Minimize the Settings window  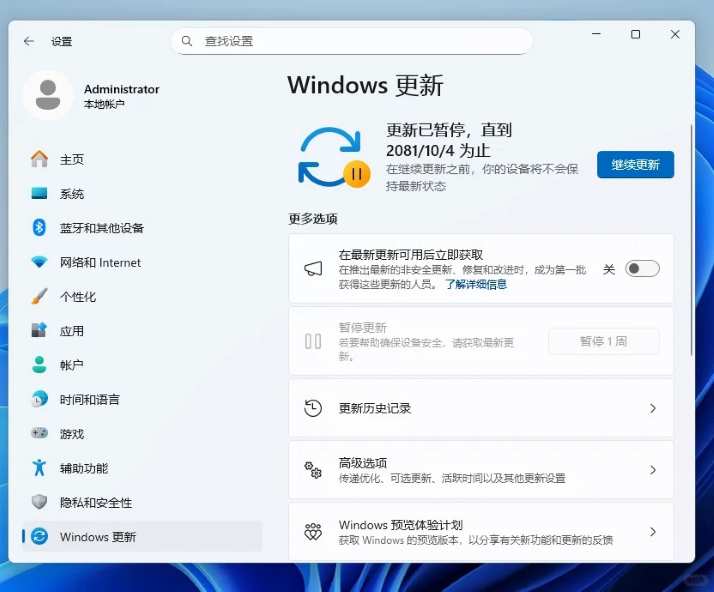[596, 34]
